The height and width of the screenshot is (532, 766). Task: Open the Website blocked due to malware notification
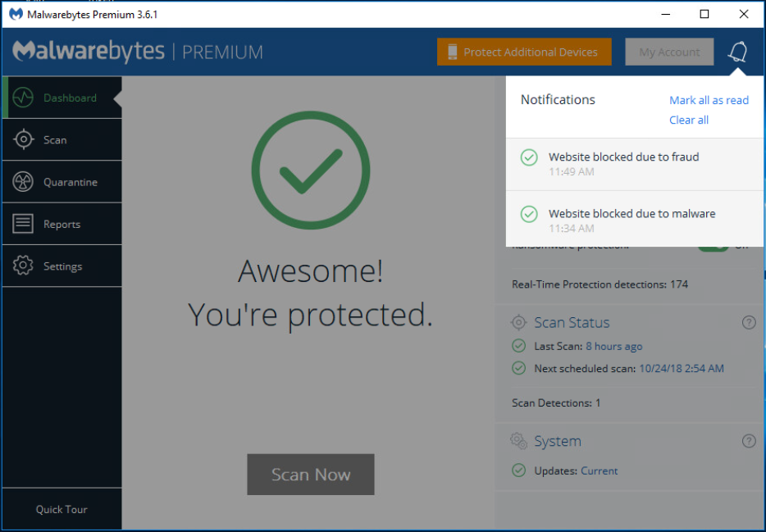[x=635, y=219]
